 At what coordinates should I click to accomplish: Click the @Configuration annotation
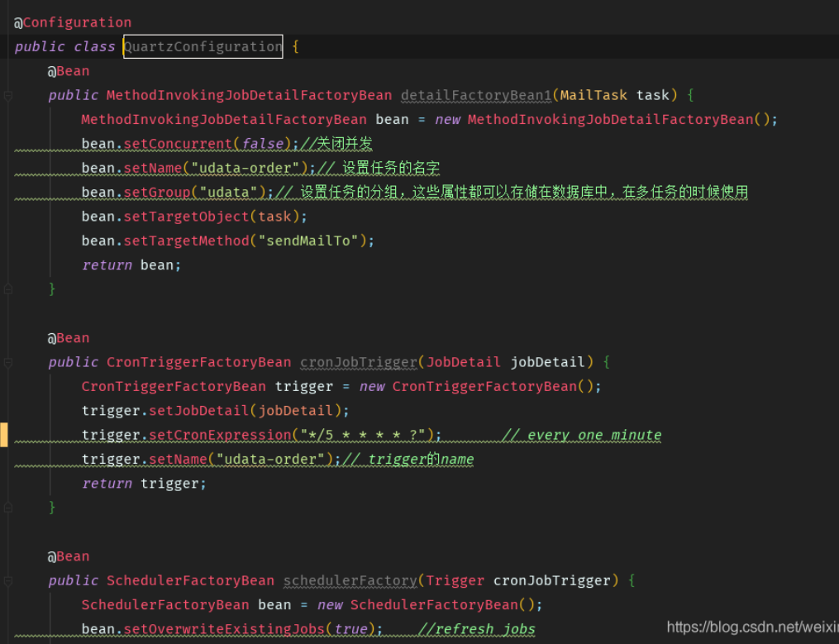[x=73, y=22]
